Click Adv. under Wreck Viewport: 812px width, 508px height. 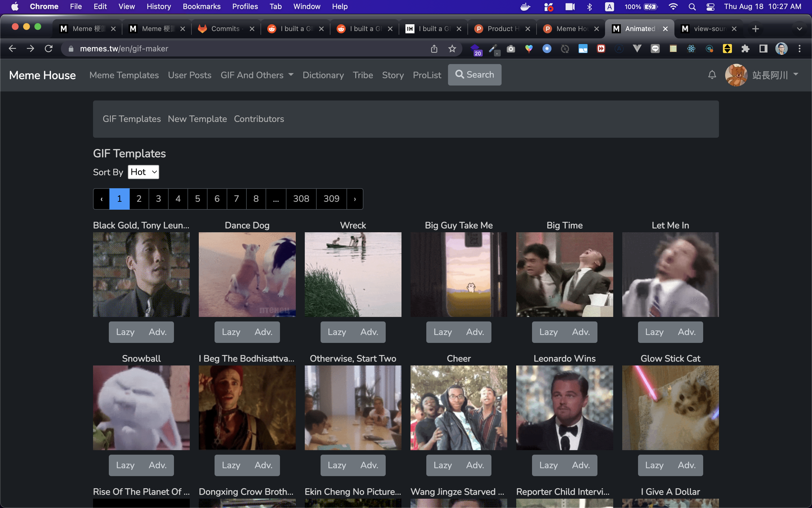click(x=369, y=332)
